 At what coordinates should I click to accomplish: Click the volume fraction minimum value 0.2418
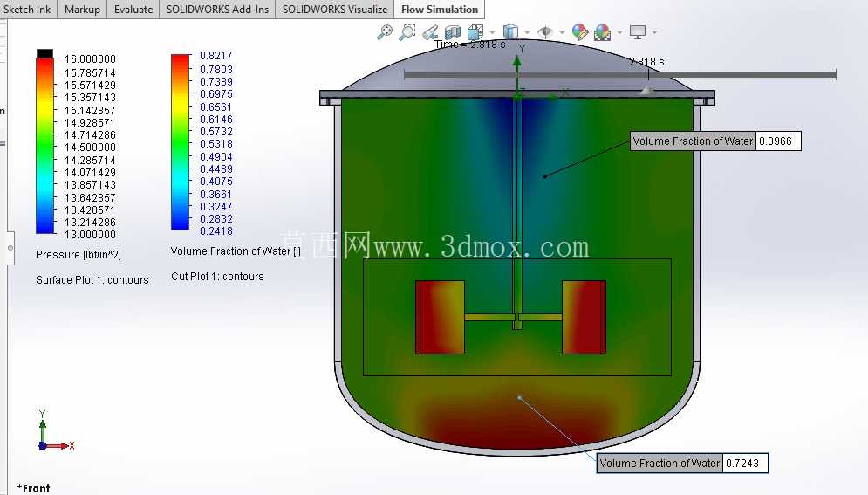[x=215, y=230]
